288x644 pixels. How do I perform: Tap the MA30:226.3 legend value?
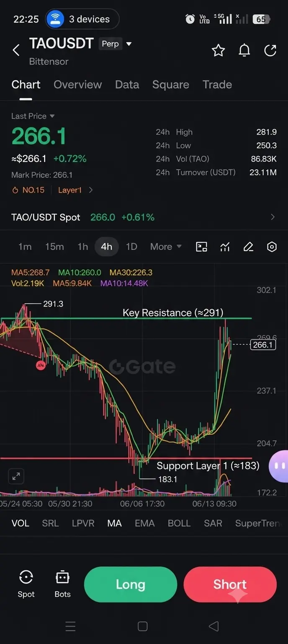pyautogui.click(x=131, y=273)
